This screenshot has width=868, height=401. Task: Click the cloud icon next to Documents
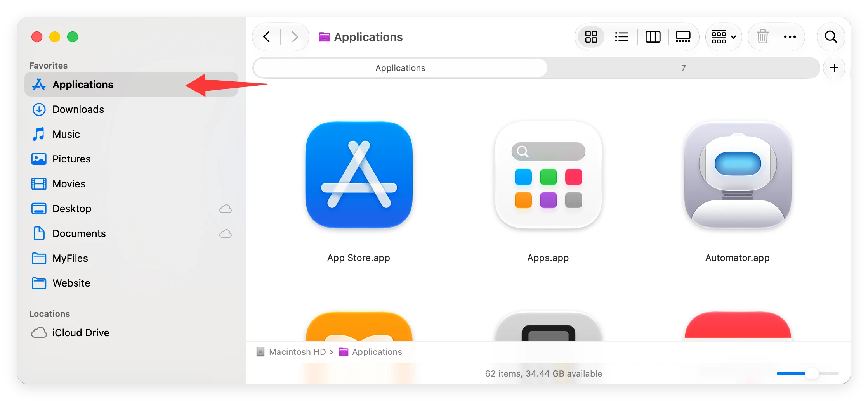click(226, 234)
